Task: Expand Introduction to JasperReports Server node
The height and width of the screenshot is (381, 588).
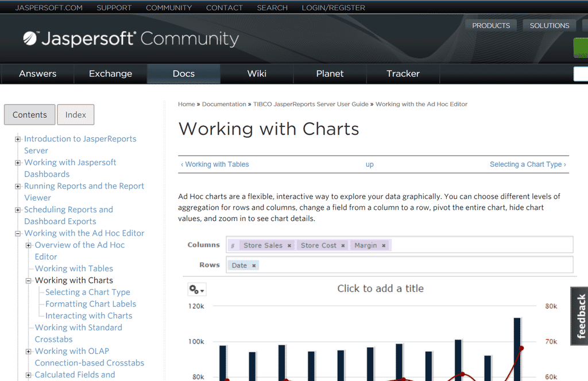Action: click(18, 139)
